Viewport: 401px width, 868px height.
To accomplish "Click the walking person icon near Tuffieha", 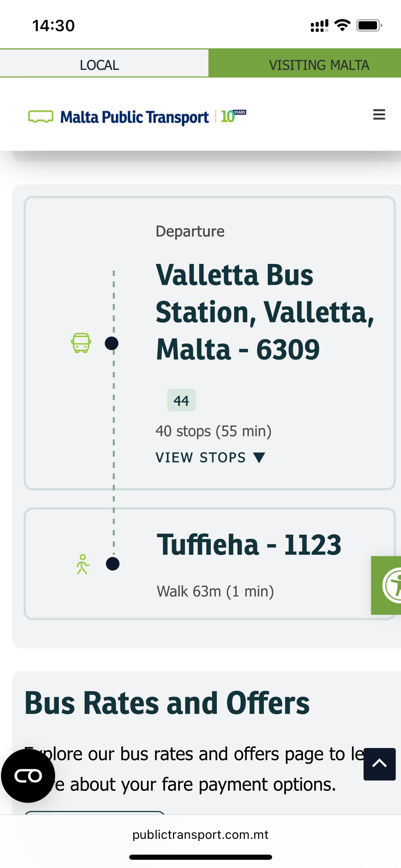I will 83,564.
